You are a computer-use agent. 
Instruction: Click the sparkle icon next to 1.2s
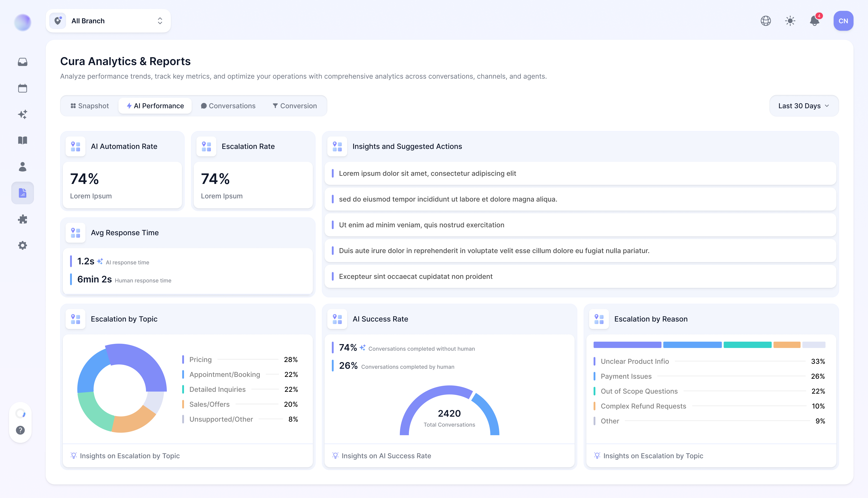pos(100,261)
